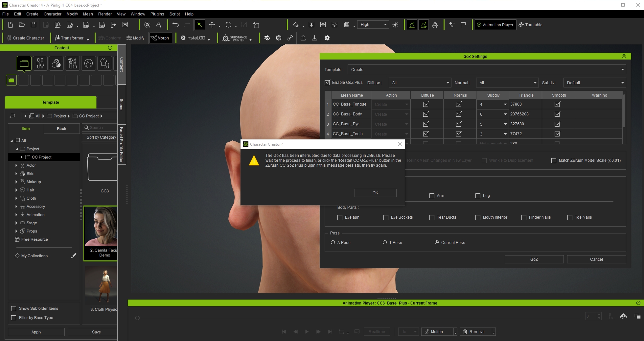The image size is (644, 341).
Task: Open the Diffuse All dropdown
Action: pyautogui.click(x=420, y=83)
